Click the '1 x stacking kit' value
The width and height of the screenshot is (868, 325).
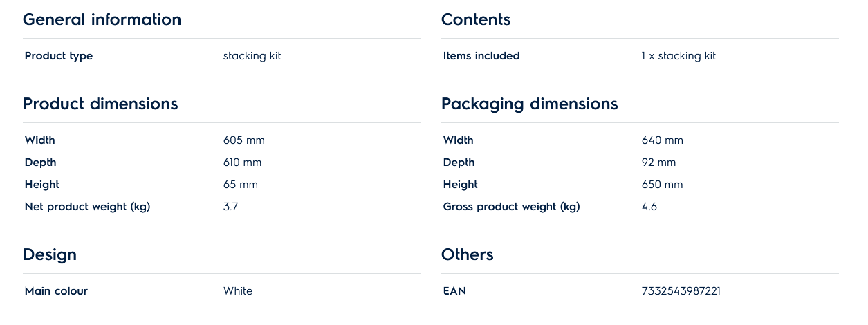click(678, 56)
